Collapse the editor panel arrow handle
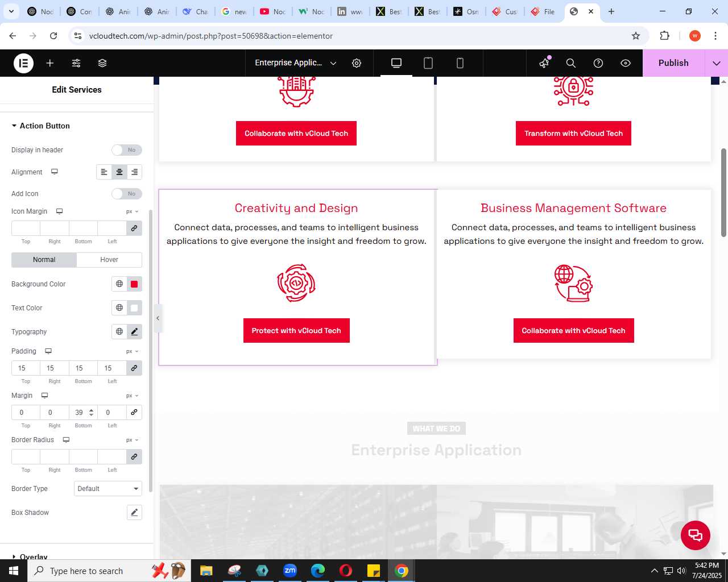 [158, 318]
